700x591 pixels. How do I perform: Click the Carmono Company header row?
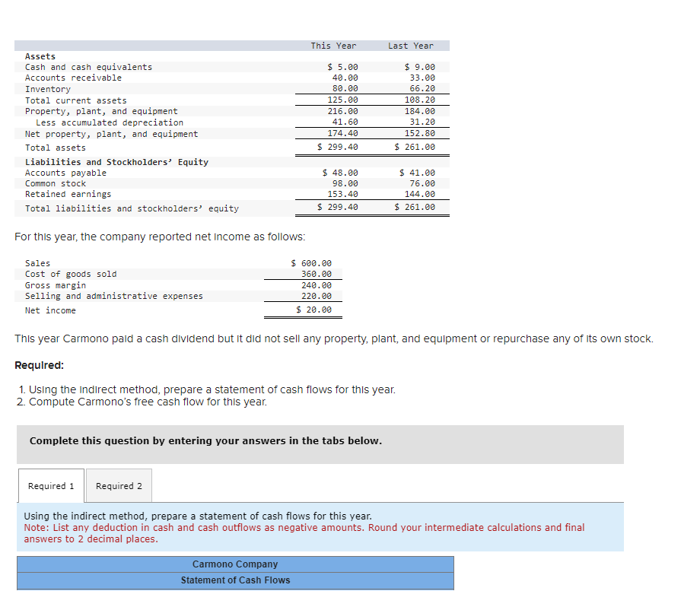pyautogui.click(x=235, y=564)
